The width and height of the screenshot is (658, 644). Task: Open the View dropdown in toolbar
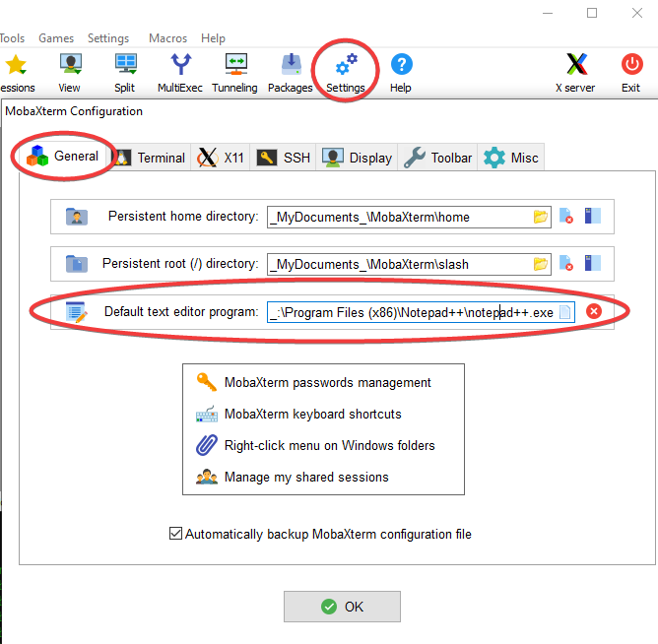(x=70, y=72)
